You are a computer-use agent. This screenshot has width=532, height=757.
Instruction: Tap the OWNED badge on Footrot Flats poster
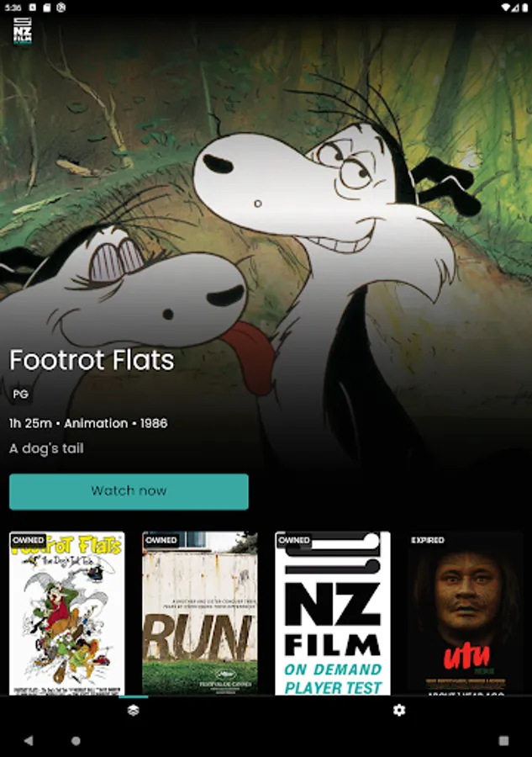pyautogui.click(x=28, y=540)
